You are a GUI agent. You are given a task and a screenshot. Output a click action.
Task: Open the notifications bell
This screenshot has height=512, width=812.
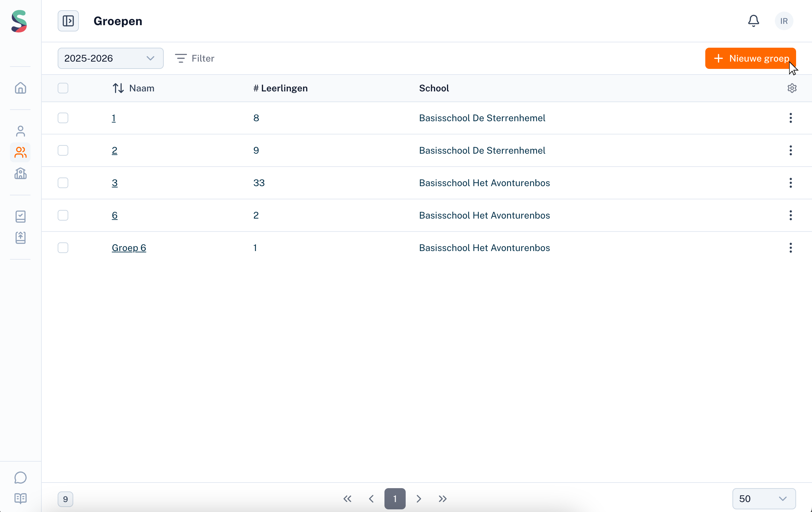[x=753, y=21]
